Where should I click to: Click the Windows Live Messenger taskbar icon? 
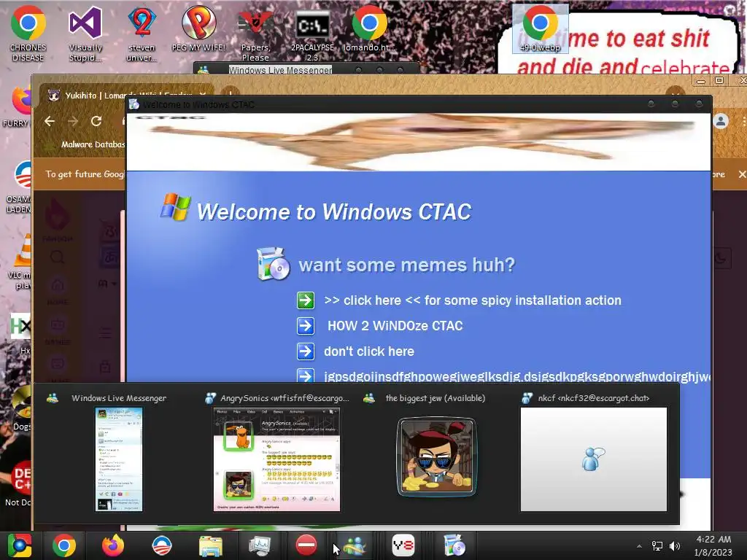pyautogui.click(x=355, y=545)
